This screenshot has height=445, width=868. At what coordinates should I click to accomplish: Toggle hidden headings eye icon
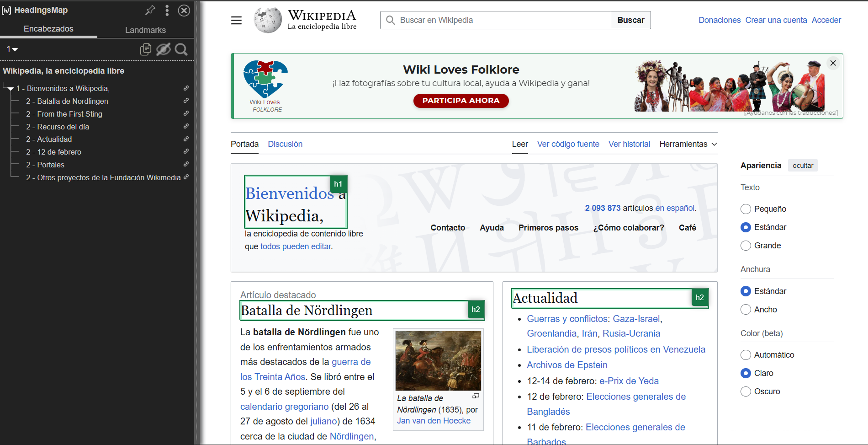(163, 49)
